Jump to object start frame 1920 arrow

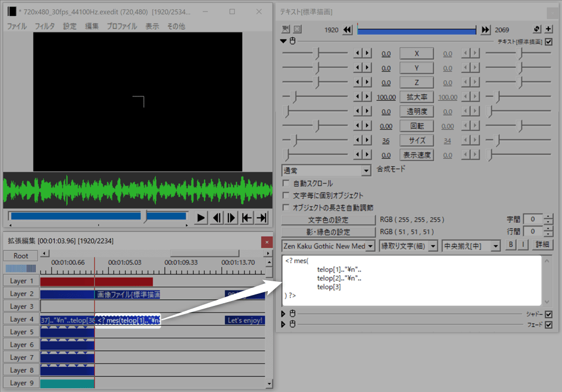[x=347, y=30]
